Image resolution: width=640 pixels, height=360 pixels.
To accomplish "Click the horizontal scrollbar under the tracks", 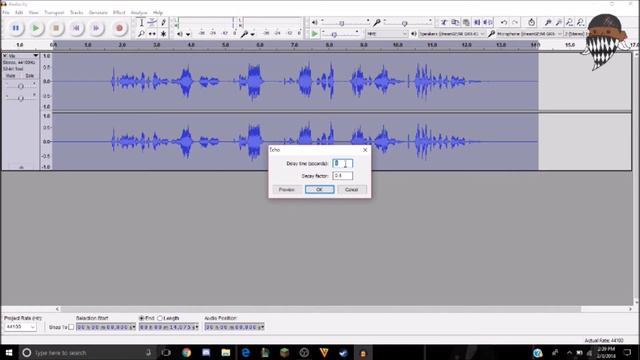I will (321, 309).
